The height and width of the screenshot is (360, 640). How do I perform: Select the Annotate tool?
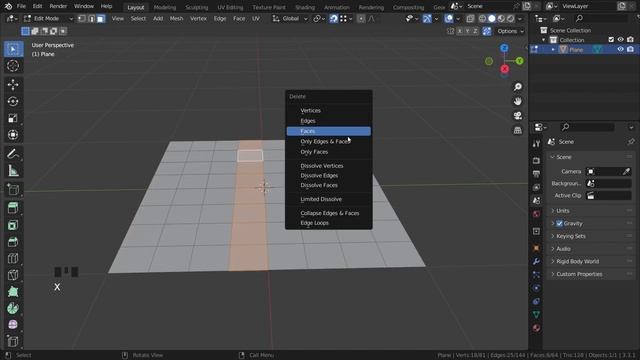13,154
